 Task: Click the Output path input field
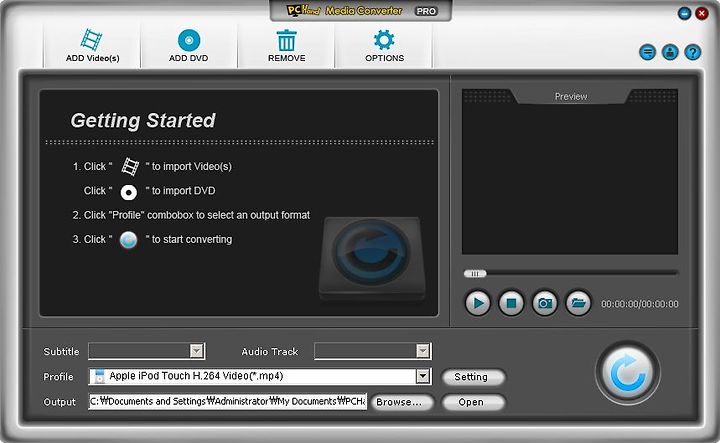228,401
